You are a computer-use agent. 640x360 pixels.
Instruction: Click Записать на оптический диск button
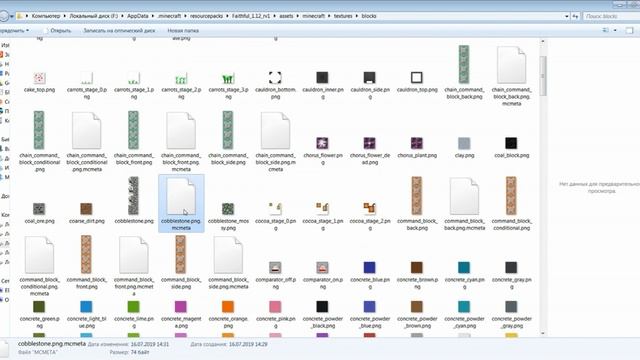pyautogui.click(x=119, y=31)
